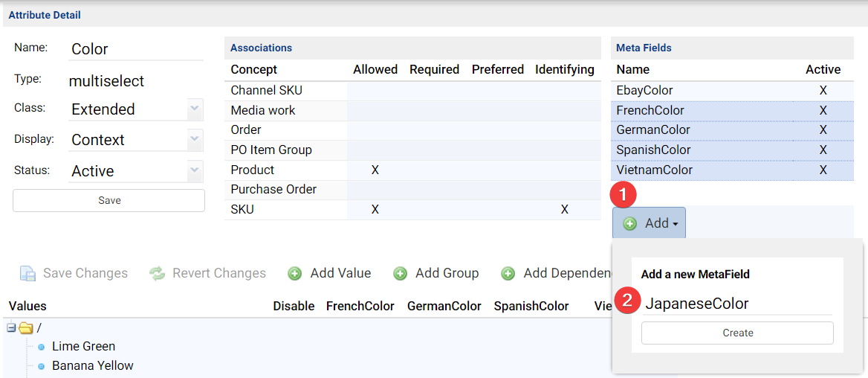Click the Lime Green bullet icon

[x=42, y=347]
